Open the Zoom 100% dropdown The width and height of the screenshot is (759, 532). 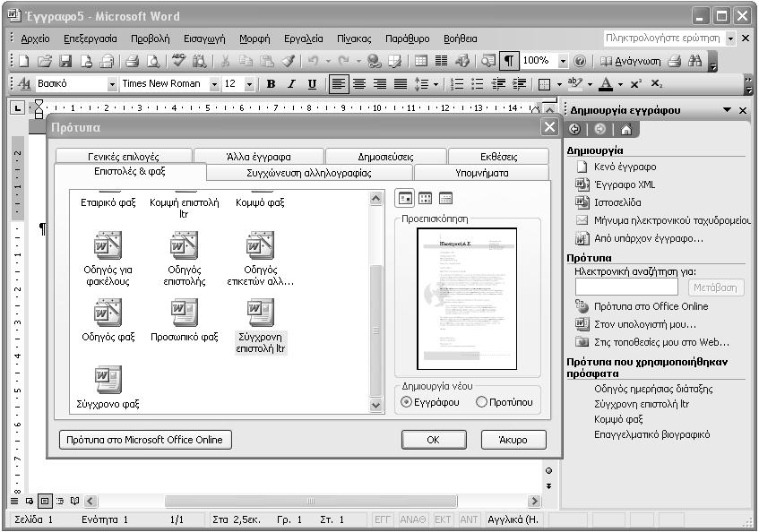[x=563, y=61]
